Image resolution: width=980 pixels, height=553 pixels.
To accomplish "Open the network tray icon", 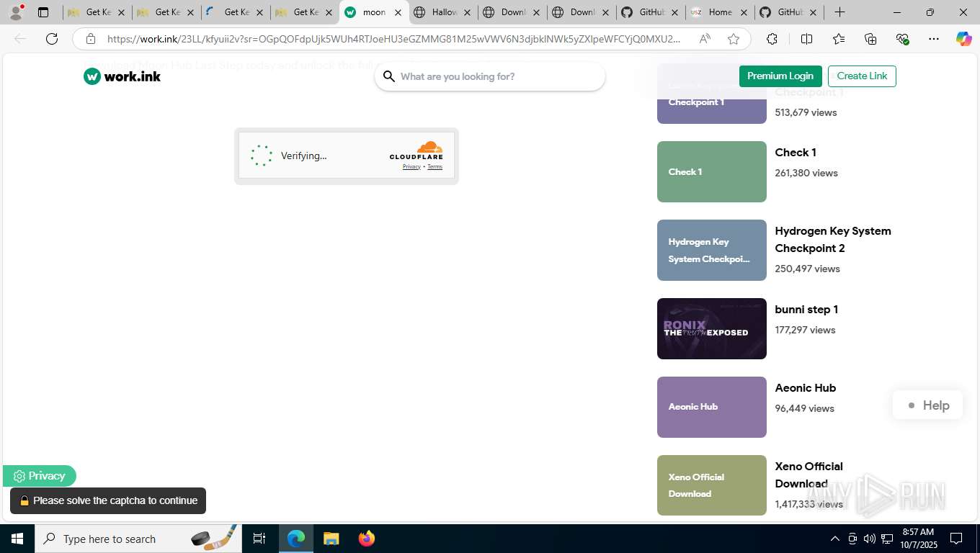I will pyautogui.click(x=887, y=539).
